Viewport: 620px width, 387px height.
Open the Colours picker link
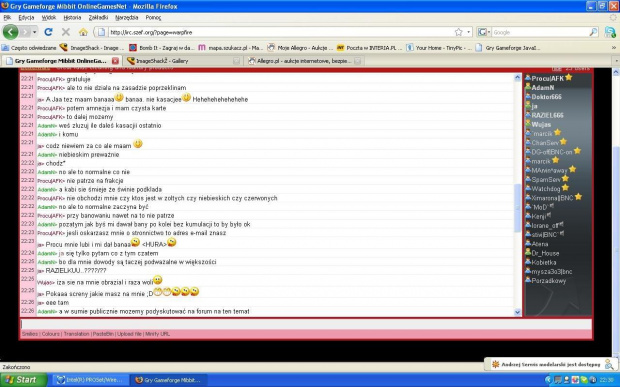tap(51, 334)
